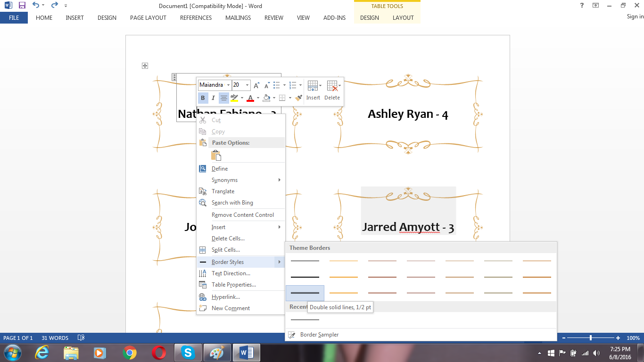The image size is (644, 362).
Task: Apply numbered list from mini toolbar
Action: pos(293,85)
